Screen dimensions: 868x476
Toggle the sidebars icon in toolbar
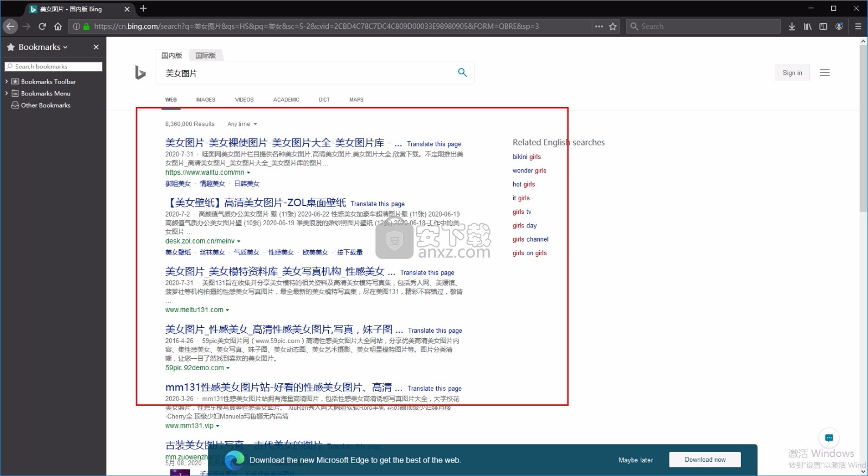click(x=824, y=26)
